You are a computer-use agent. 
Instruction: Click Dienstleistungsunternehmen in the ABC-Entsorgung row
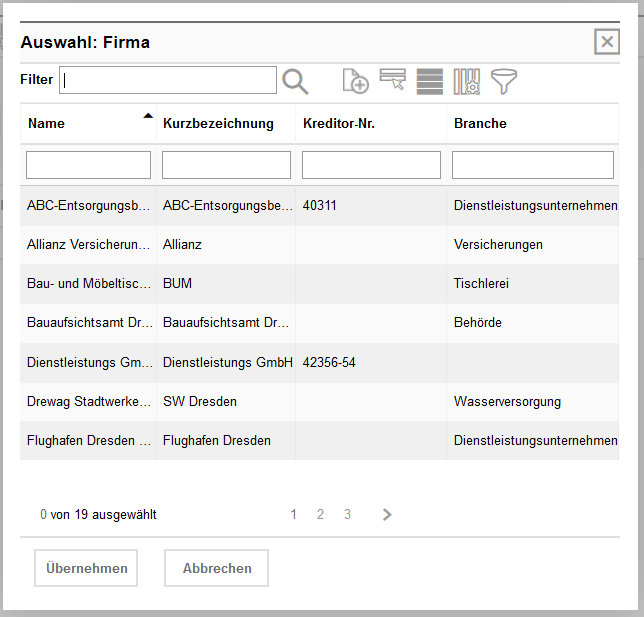click(536, 205)
